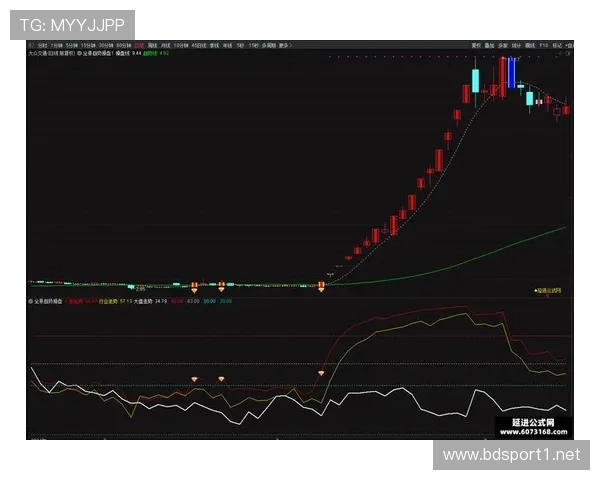The image size is (600, 480).
Task: Select the leftmost orange diamond marker in the sub-chart
Action: click(195, 379)
